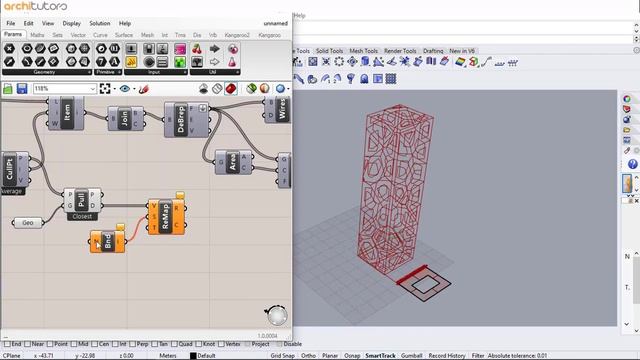Toggle Grid Snap in status bar
This screenshot has width=640, height=360.
coord(282,356)
